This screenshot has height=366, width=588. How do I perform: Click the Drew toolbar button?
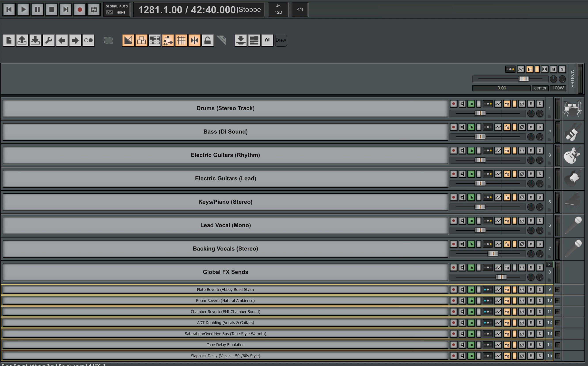click(x=281, y=40)
